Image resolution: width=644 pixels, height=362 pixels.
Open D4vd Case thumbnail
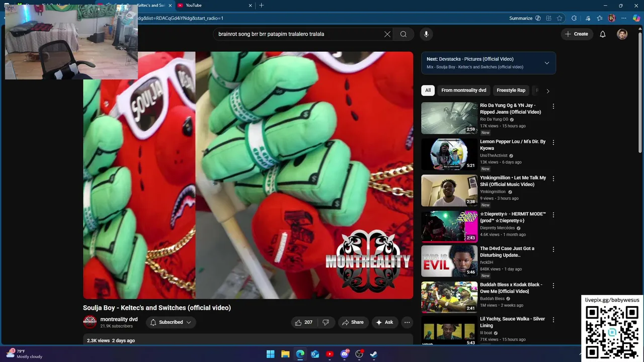pos(449,261)
